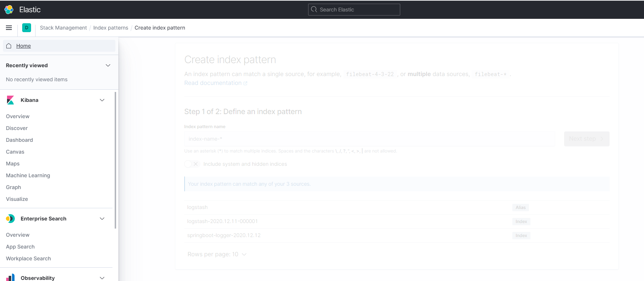
Task: Open Graph
Action: tap(13, 187)
